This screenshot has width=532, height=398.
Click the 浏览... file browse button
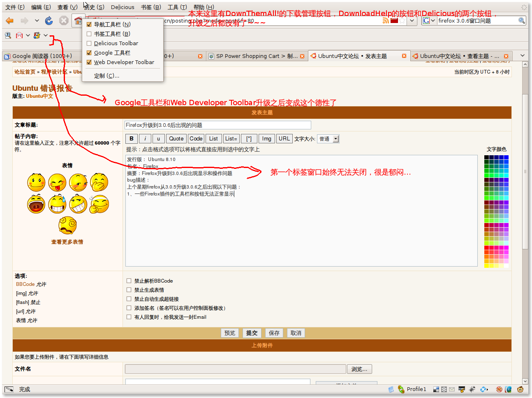359,369
